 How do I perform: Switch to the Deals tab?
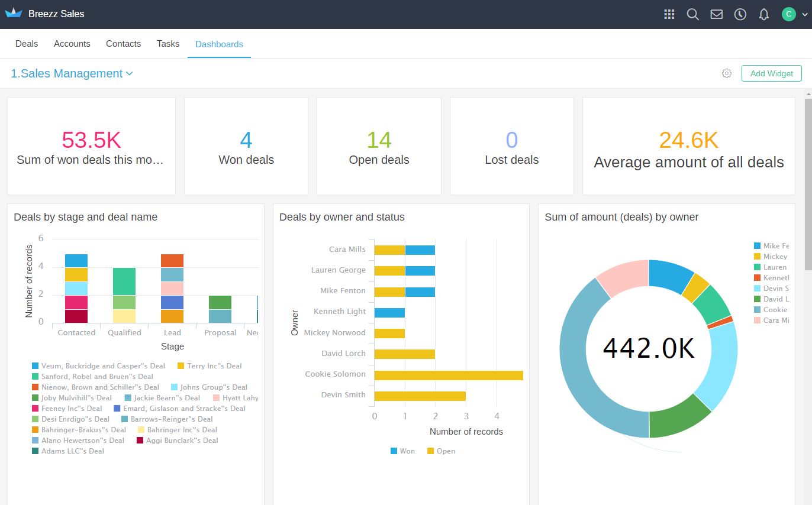[x=27, y=44]
